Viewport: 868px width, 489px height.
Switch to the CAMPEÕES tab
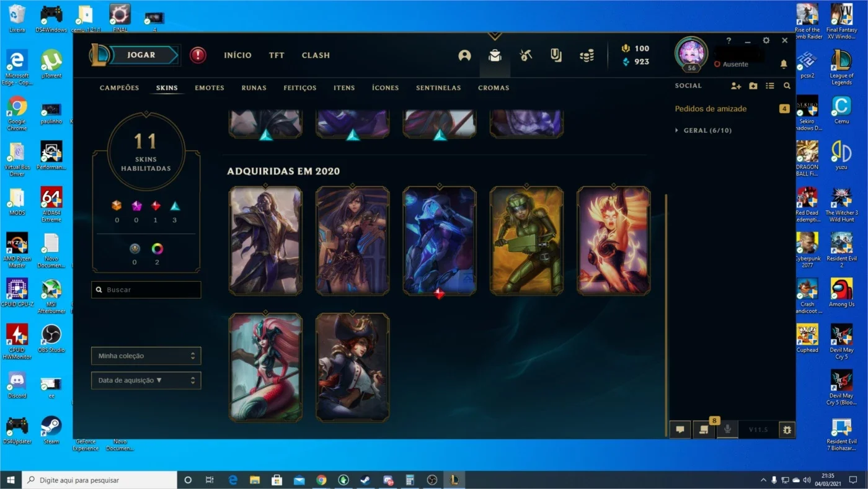point(119,87)
